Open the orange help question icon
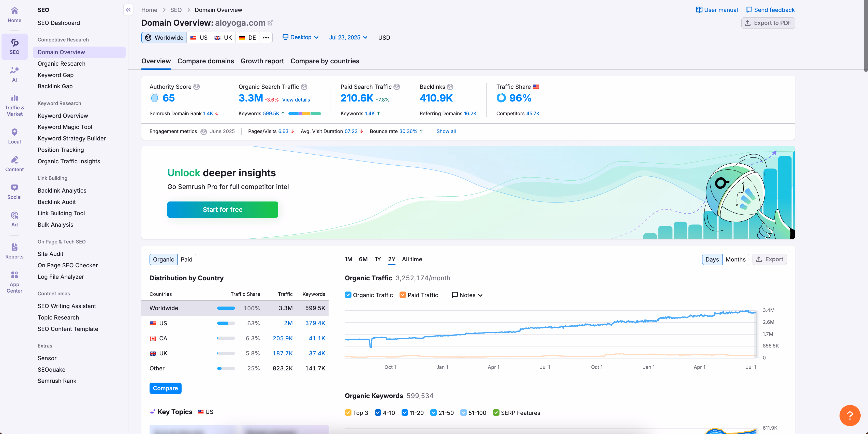The height and width of the screenshot is (434, 868). (850, 415)
